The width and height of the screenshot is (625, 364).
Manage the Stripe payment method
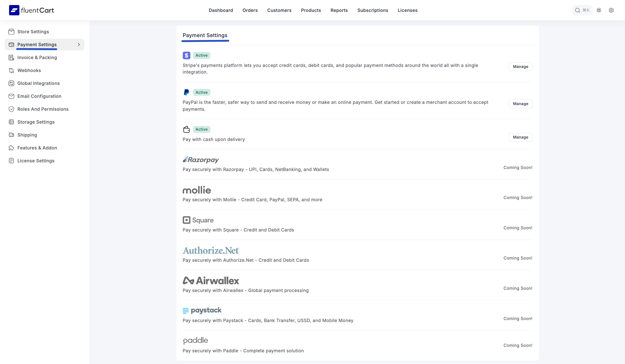520,67
